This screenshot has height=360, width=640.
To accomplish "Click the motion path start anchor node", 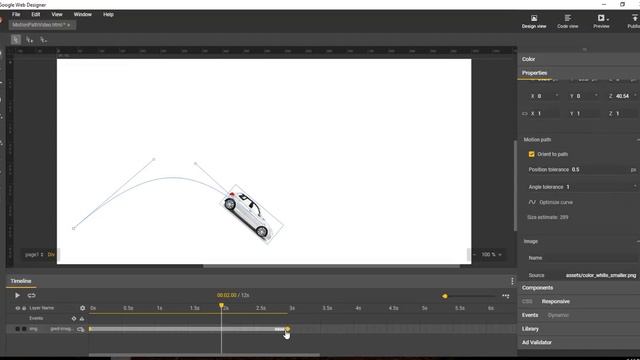I will [x=73, y=229].
